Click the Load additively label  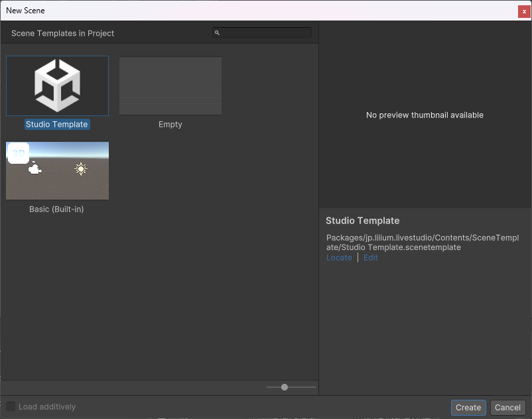pos(47,407)
